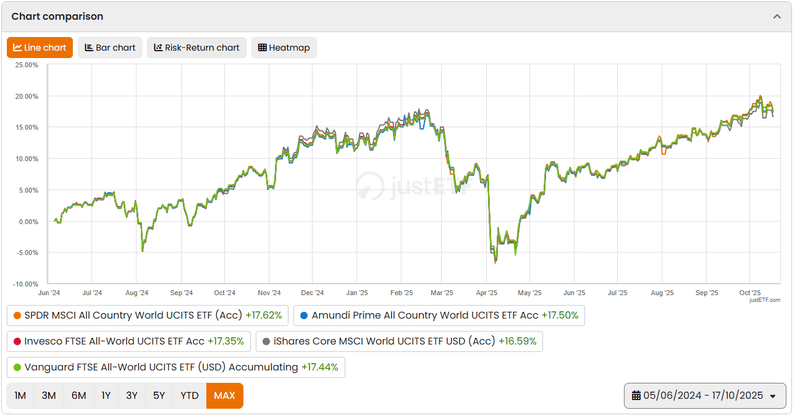This screenshot has height=418, width=800.
Task: Open the Risk-Return chart view
Action: pyautogui.click(x=197, y=47)
